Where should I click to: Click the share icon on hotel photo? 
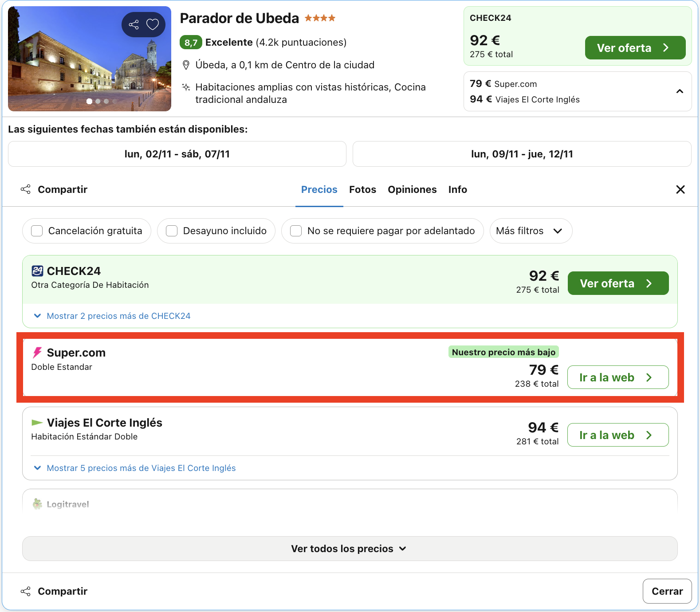point(134,24)
